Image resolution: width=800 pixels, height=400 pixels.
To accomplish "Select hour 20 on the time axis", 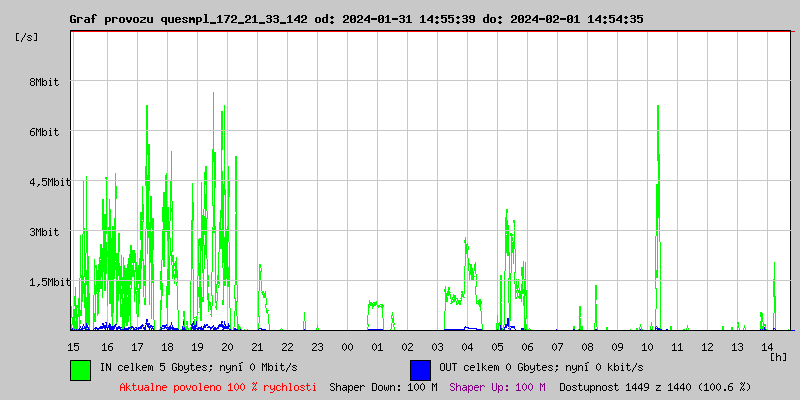I will (x=227, y=347).
